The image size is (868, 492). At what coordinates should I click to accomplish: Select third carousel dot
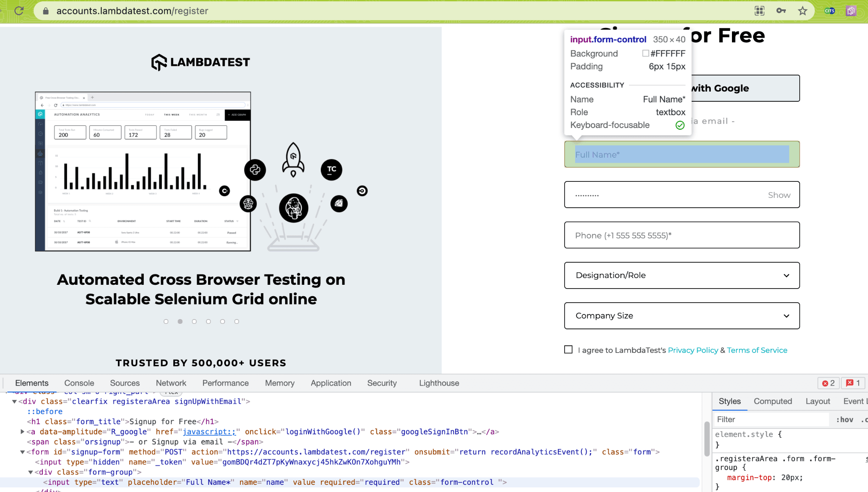194,322
